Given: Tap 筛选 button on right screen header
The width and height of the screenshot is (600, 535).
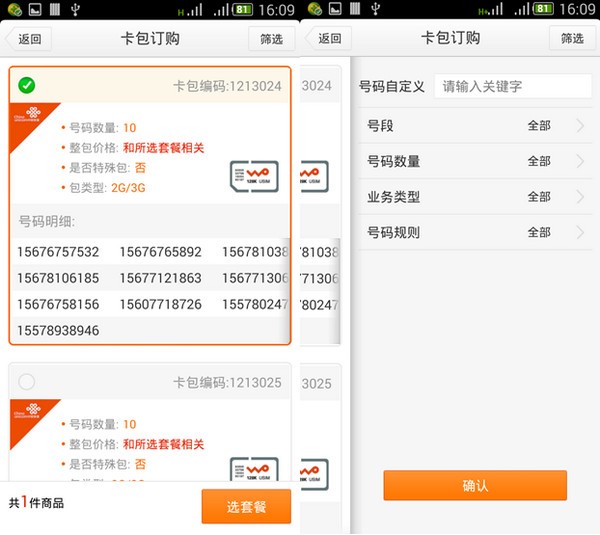Looking at the screenshot, I should [572, 38].
